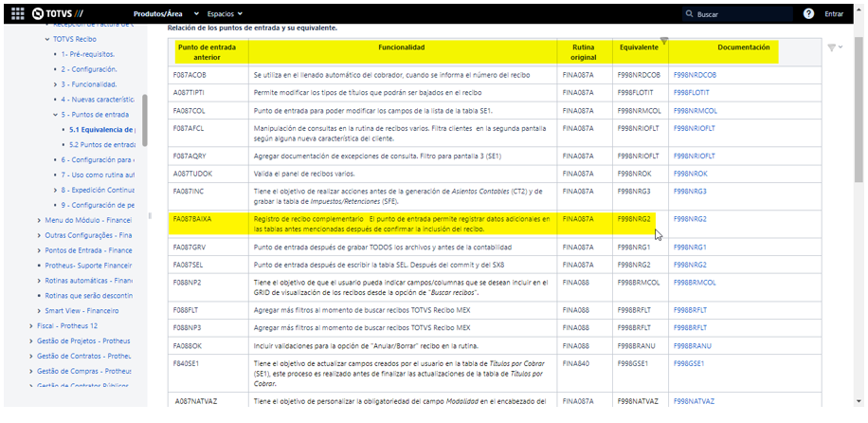Open the F998NRG3 documentation link
868x423 pixels.
click(690, 192)
